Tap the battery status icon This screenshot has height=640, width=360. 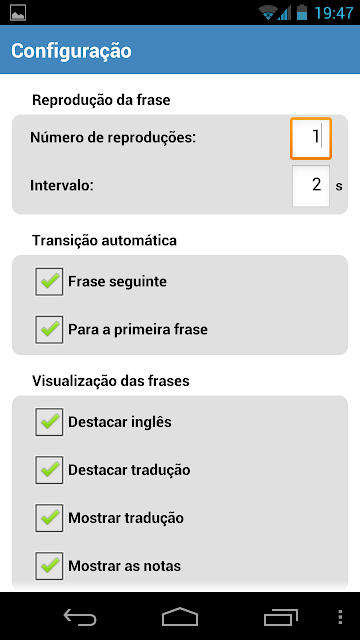[x=302, y=12]
